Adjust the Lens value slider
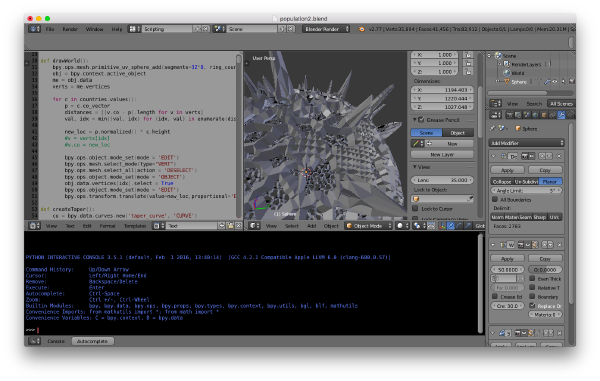 tap(442, 180)
